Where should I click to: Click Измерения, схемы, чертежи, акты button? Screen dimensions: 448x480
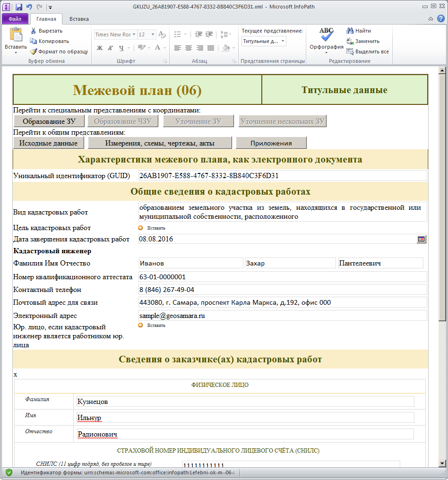pos(160,143)
